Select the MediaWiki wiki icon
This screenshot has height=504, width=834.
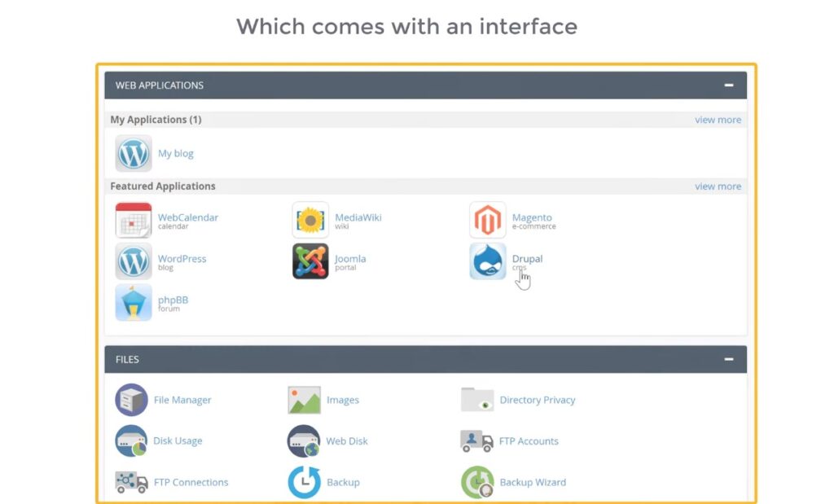(310, 220)
